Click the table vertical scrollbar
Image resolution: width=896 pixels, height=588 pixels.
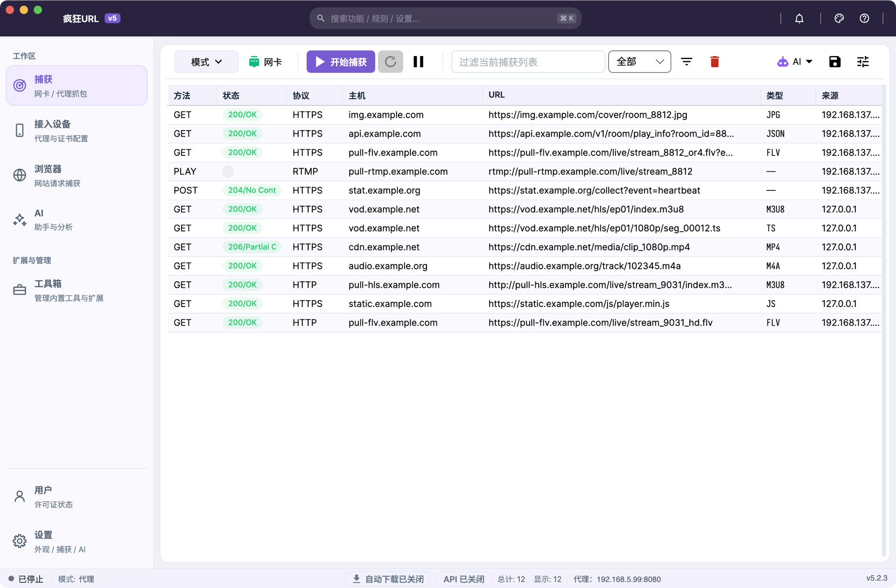pos(884,320)
